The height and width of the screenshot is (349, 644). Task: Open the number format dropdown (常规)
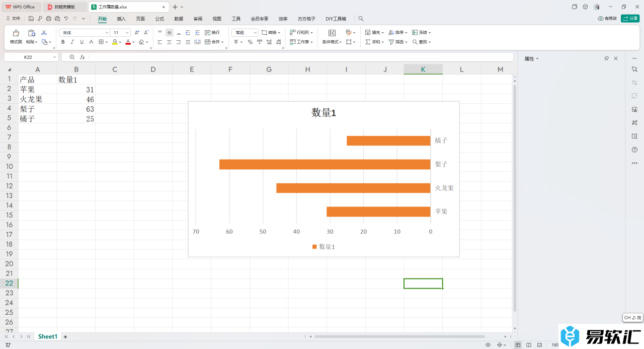(x=255, y=33)
